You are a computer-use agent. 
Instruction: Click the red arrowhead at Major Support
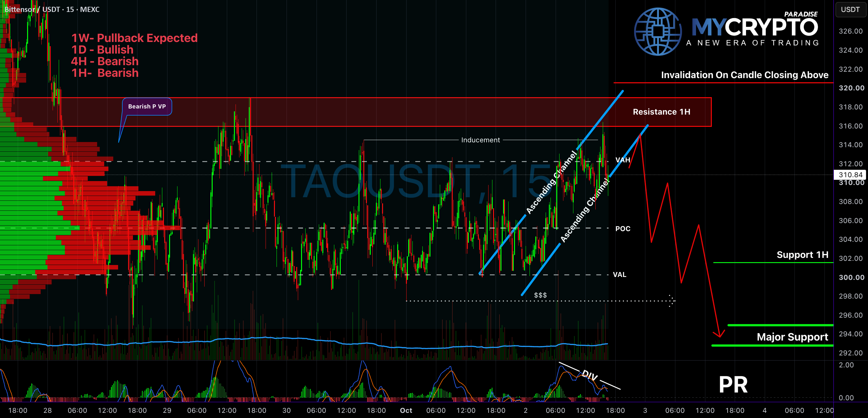pos(719,334)
